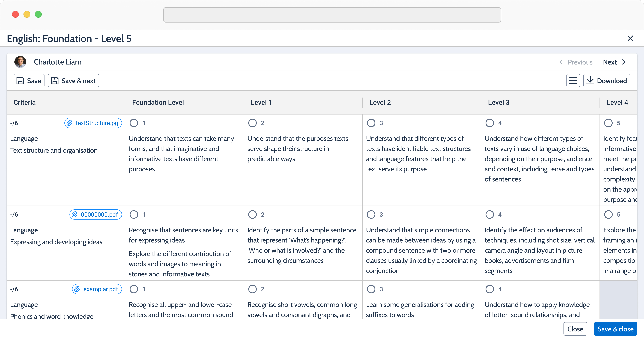
Task: Click descriptor 'Understand that simple connections can be made'
Action: pyautogui.click(x=421, y=250)
